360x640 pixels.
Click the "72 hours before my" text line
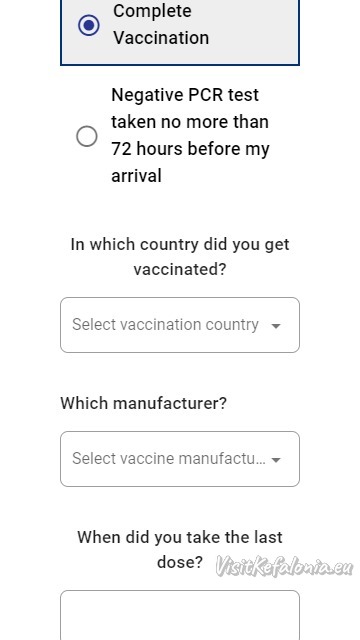click(x=190, y=149)
